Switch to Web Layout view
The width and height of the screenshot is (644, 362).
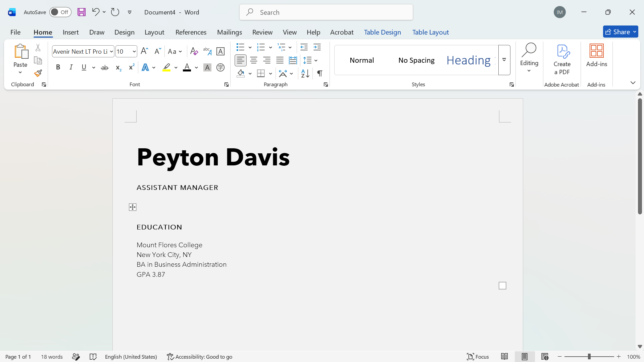545,357
